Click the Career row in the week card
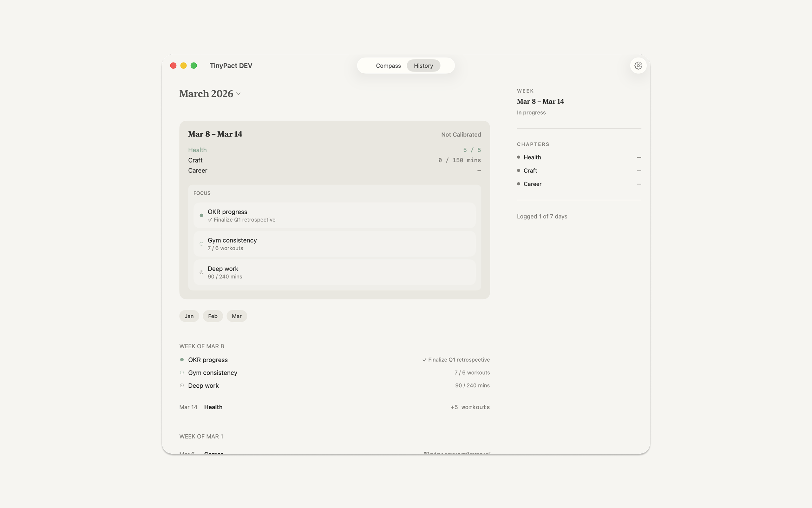 pyautogui.click(x=335, y=171)
